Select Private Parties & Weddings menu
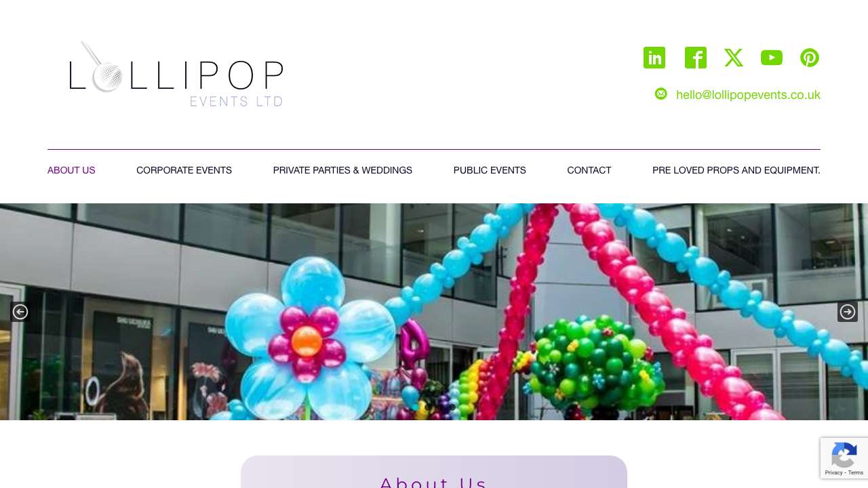 pos(342,170)
